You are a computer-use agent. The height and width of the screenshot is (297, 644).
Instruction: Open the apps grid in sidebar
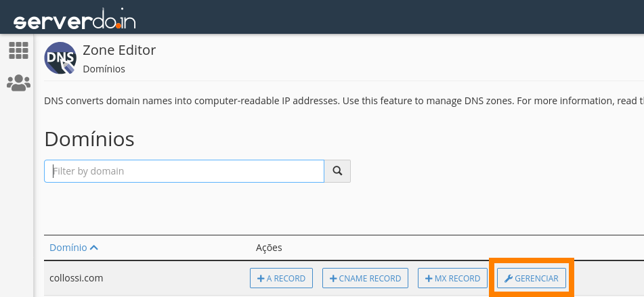pos(18,51)
